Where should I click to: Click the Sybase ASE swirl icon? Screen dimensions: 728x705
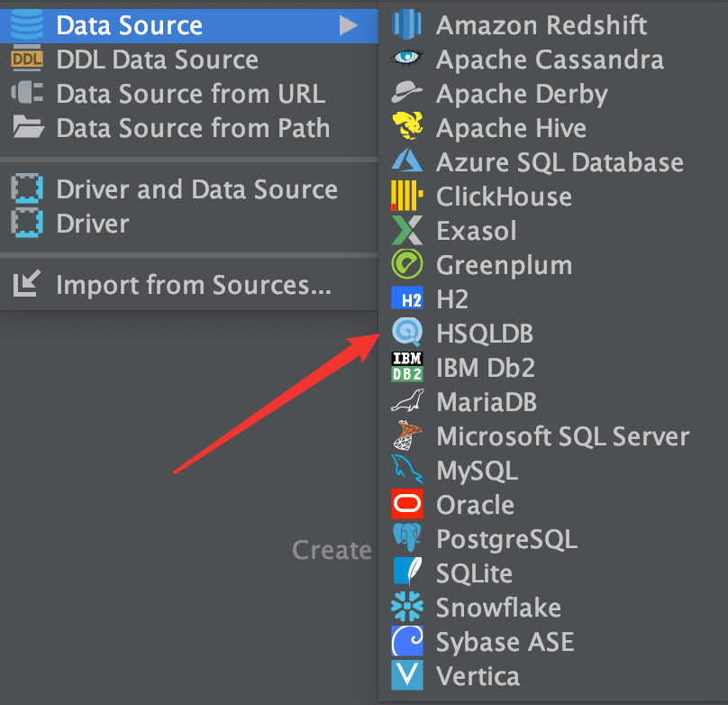[x=406, y=641]
